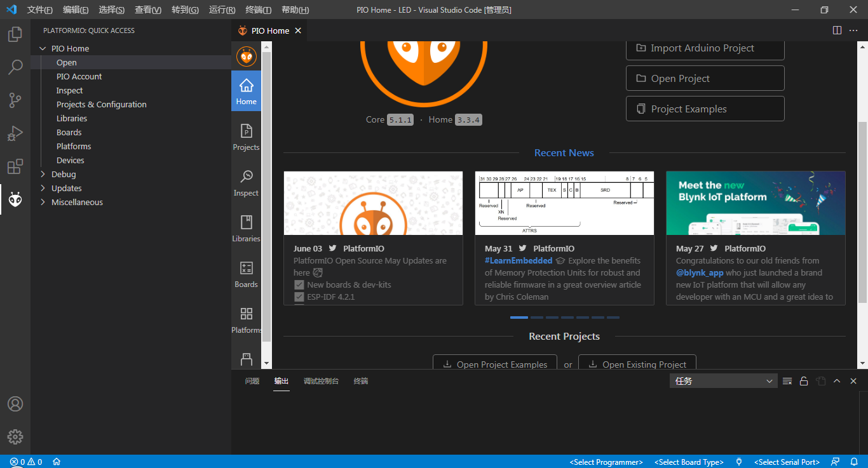868x468 pixels.
Task: Select the Home nav icon in PIO Home
Action: (247, 91)
